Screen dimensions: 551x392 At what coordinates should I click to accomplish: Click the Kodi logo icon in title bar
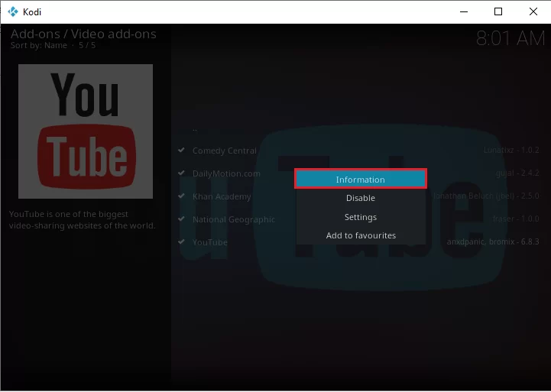click(13, 12)
